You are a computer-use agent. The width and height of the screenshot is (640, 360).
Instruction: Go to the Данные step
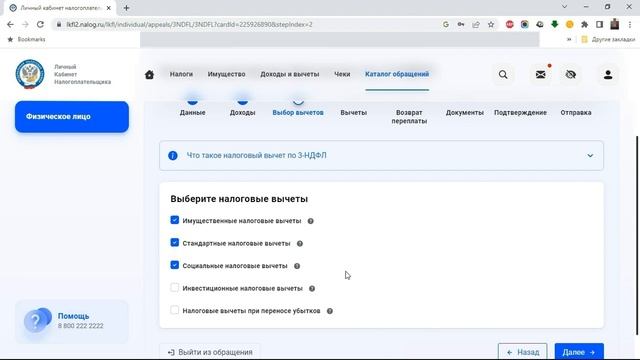click(x=193, y=113)
